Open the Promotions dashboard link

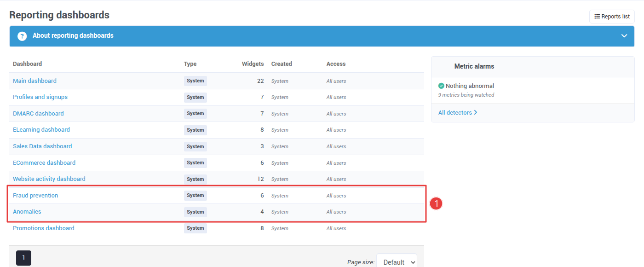44,228
